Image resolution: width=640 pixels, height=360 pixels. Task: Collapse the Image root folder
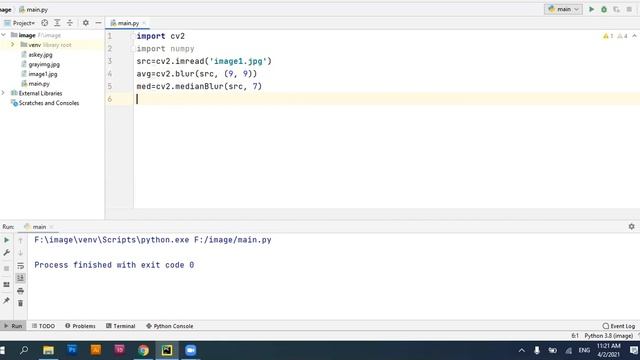pos(4,35)
